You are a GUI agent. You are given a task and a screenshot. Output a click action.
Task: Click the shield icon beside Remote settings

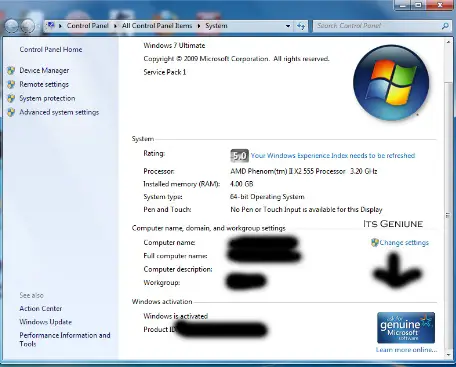(x=11, y=84)
